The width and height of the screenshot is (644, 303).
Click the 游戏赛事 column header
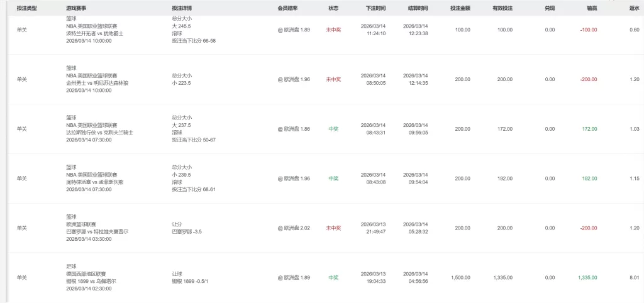75,8
